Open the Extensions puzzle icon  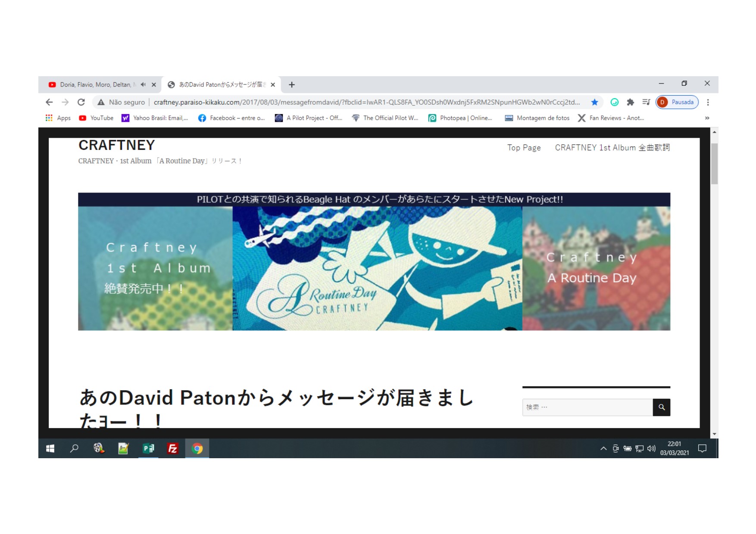(630, 102)
